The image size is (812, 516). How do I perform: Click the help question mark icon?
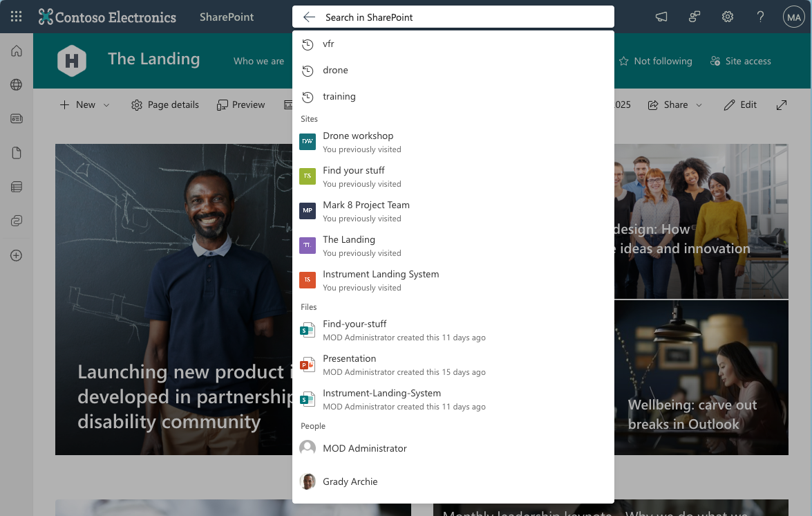[x=760, y=17]
